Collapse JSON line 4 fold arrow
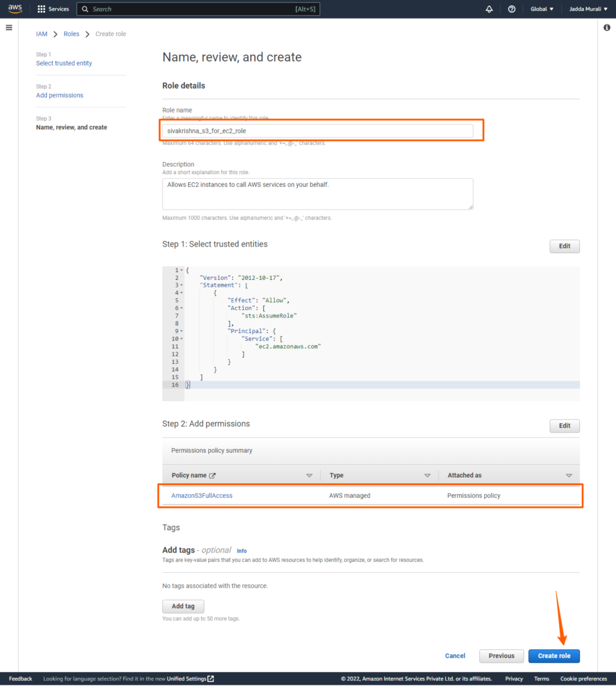 pos(181,293)
